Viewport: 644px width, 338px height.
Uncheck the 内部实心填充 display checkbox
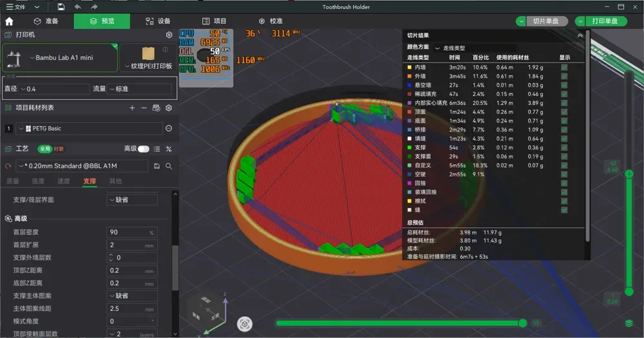pyautogui.click(x=564, y=103)
